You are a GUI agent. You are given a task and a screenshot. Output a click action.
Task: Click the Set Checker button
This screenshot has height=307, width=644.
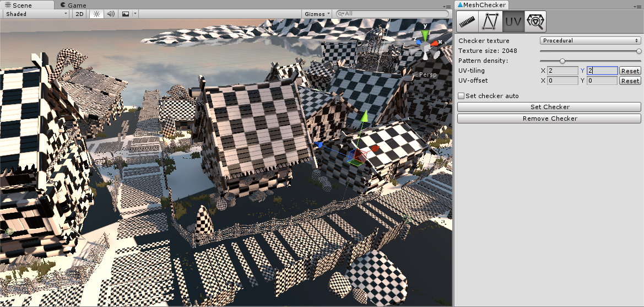549,107
